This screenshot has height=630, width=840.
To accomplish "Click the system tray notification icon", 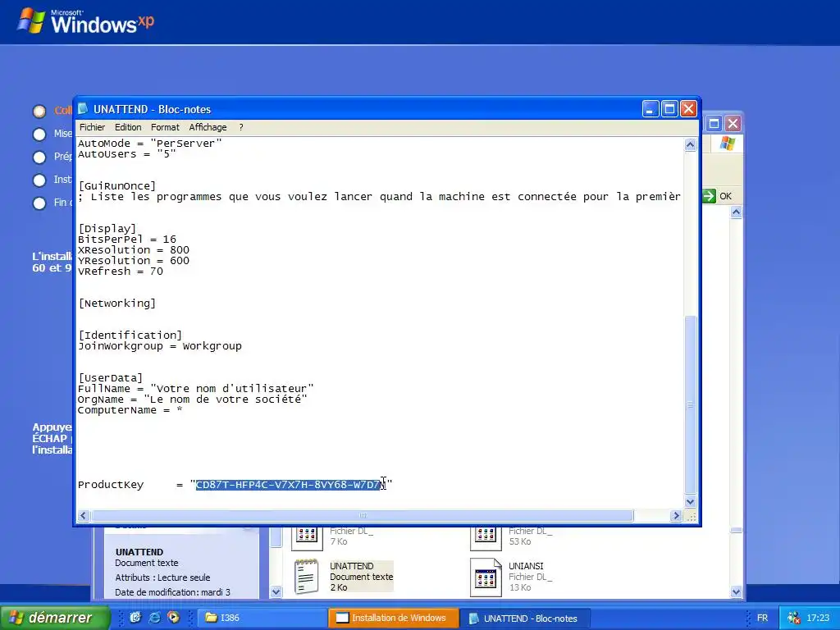I will (794, 619).
